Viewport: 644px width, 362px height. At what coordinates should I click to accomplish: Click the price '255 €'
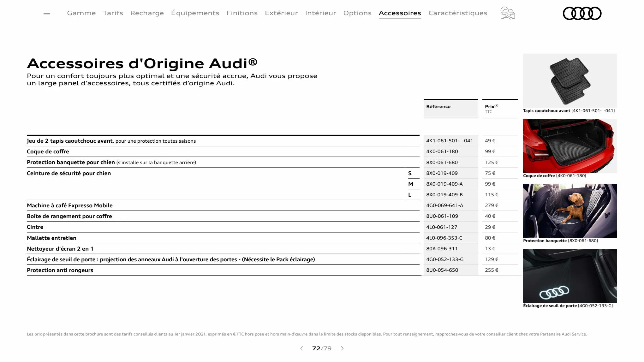[x=492, y=270]
